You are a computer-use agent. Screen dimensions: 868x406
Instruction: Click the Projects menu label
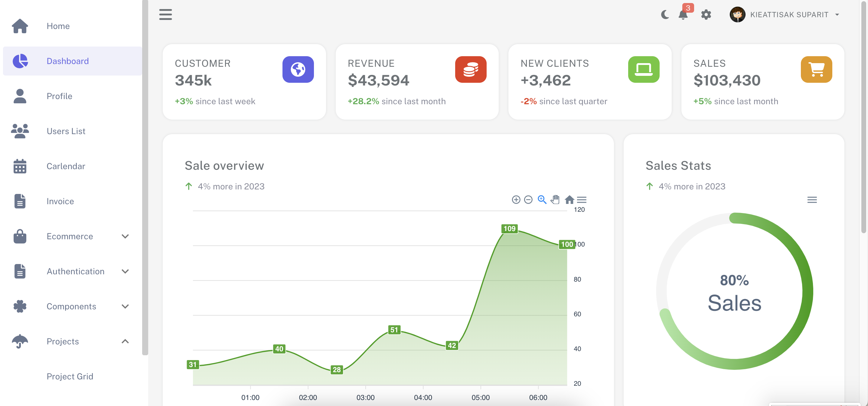coord(63,341)
